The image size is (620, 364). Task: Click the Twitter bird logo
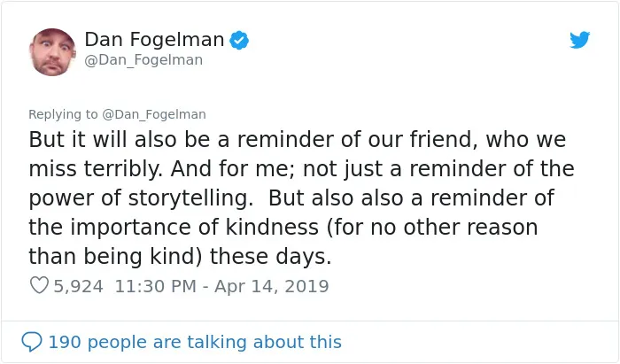[579, 40]
